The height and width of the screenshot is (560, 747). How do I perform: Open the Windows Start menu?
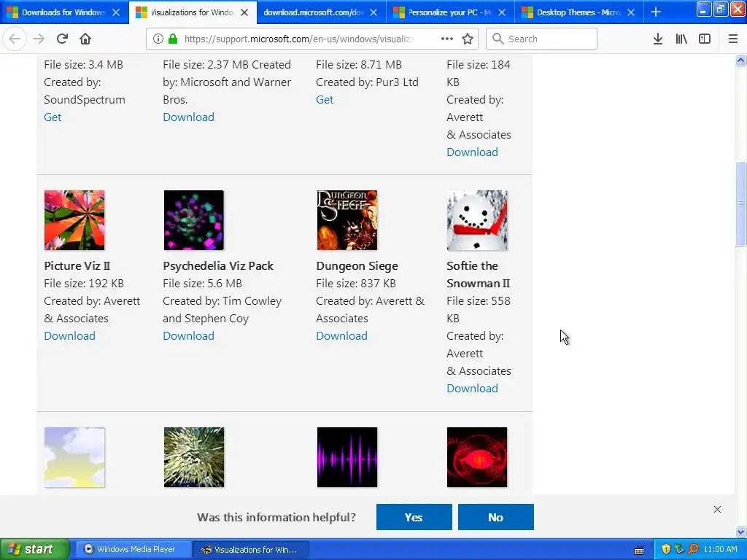pyautogui.click(x=34, y=549)
